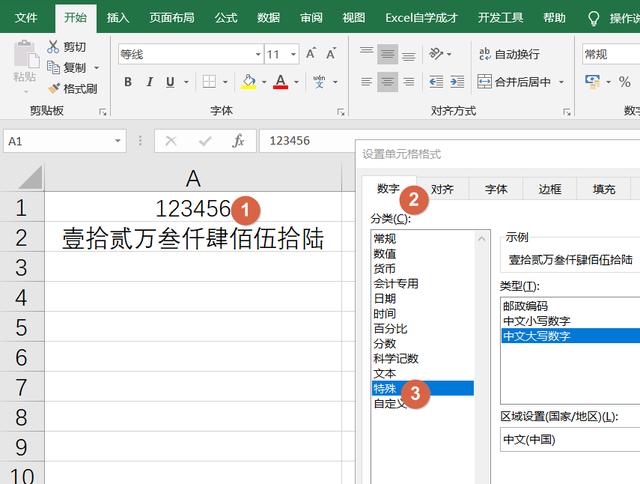Open merge and center dropdown arrow
Screen dimensions: 640x484
[562, 82]
